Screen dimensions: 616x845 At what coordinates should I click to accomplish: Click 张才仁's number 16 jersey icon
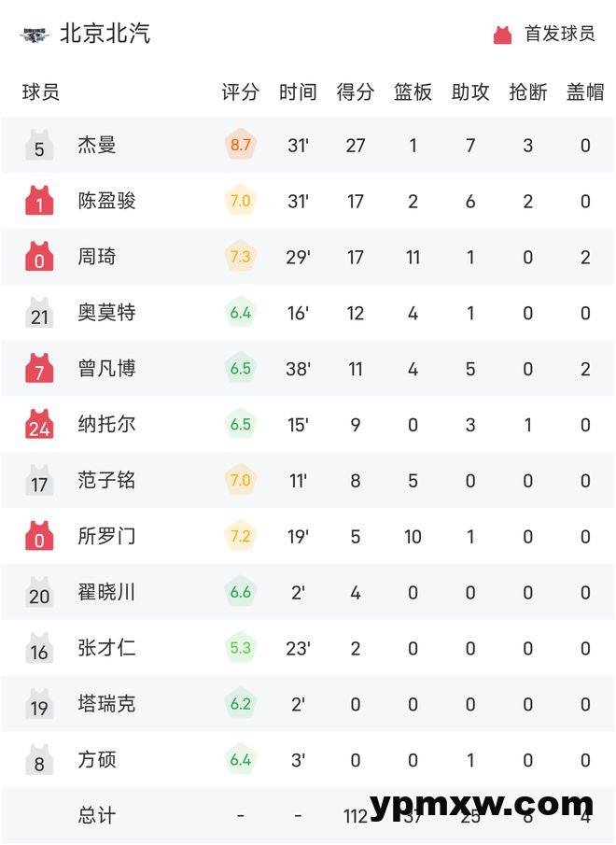click(x=39, y=648)
